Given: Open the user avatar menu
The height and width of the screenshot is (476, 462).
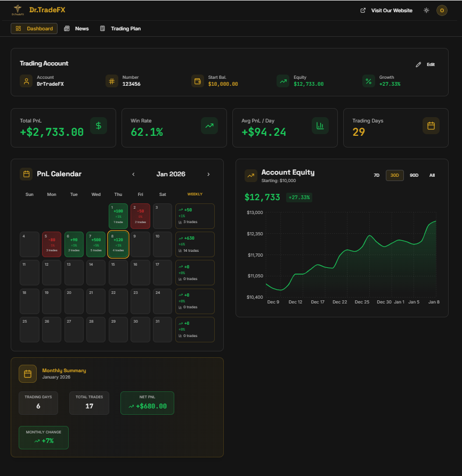Looking at the screenshot, I should point(442,10).
